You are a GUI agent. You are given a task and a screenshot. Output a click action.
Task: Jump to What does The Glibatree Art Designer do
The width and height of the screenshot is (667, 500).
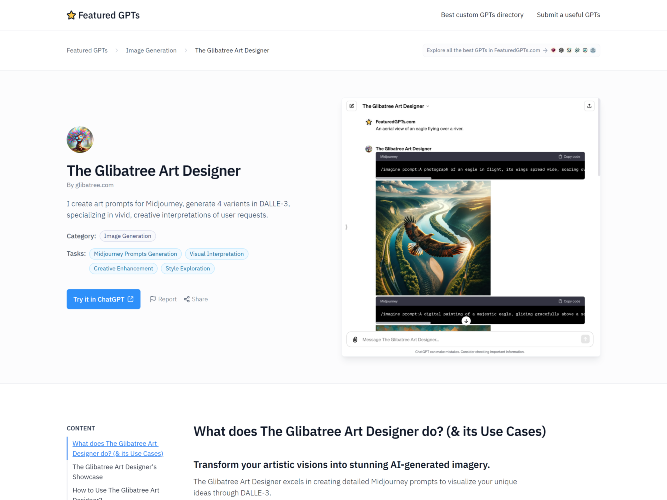pos(118,449)
